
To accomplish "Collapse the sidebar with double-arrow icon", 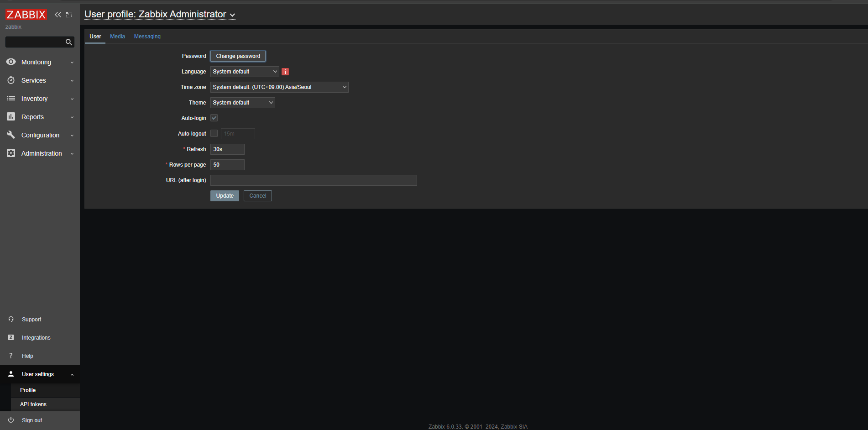I will pos(58,15).
